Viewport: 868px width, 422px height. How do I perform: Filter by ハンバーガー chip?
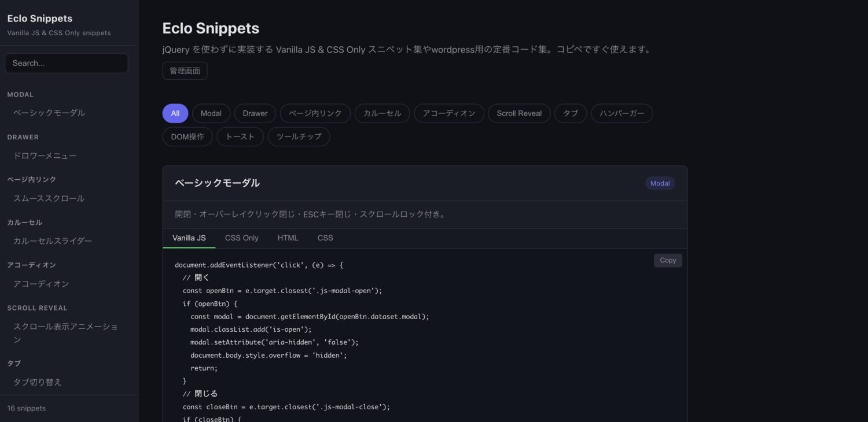pos(621,113)
